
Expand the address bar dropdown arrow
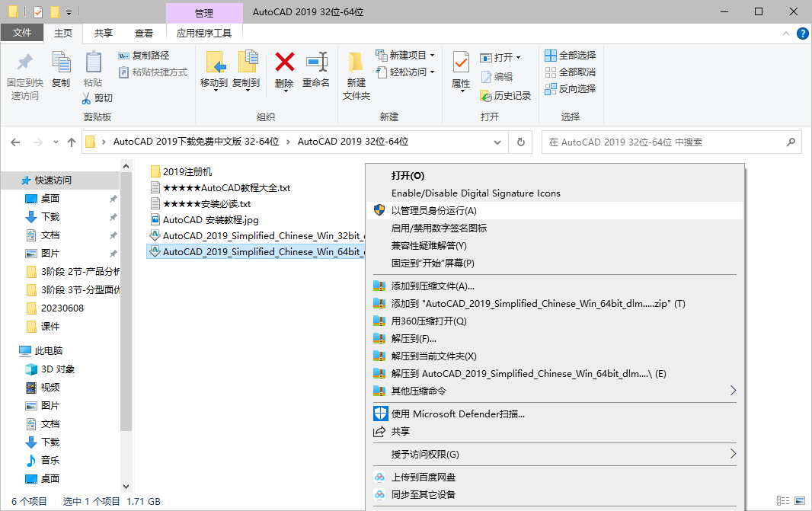coord(498,142)
